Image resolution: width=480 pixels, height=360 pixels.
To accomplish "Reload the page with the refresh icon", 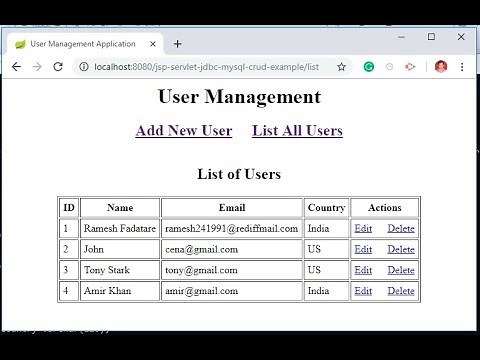I will pyautogui.click(x=58, y=67).
